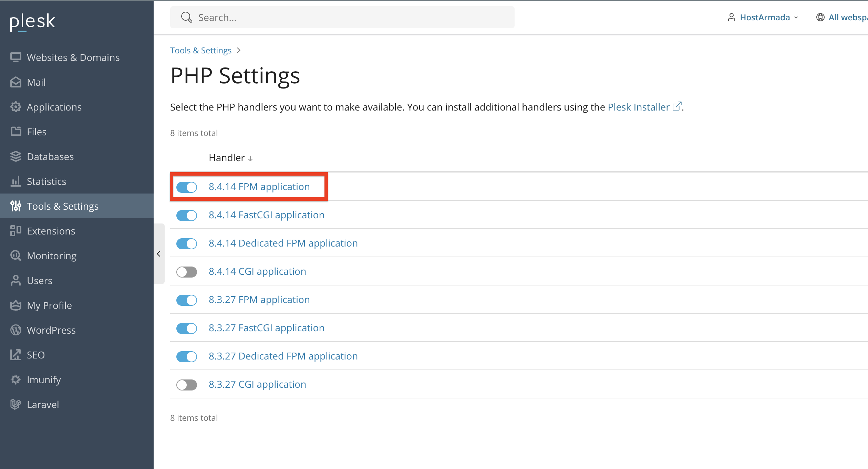Click the WordPress logo icon
The width and height of the screenshot is (868, 469).
click(16, 330)
